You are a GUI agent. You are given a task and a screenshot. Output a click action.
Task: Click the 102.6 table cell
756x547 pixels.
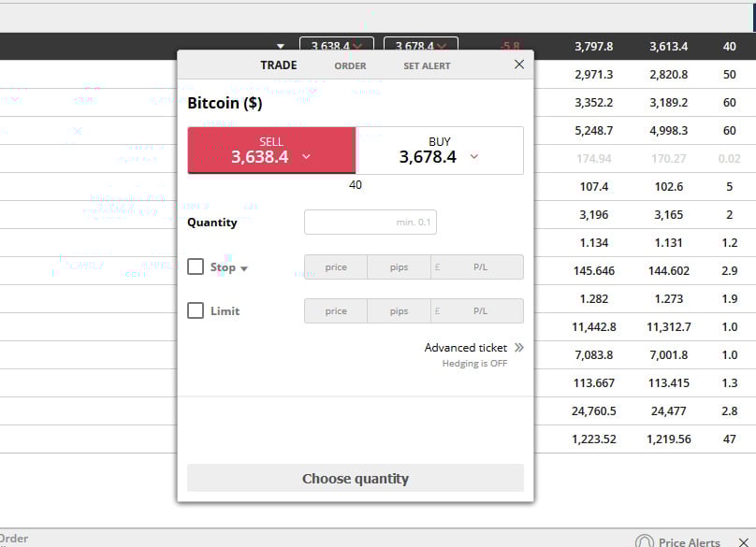(669, 186)
